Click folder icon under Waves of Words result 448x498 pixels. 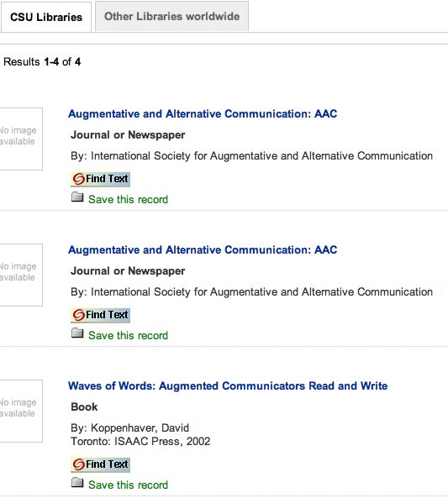[77, 482]
